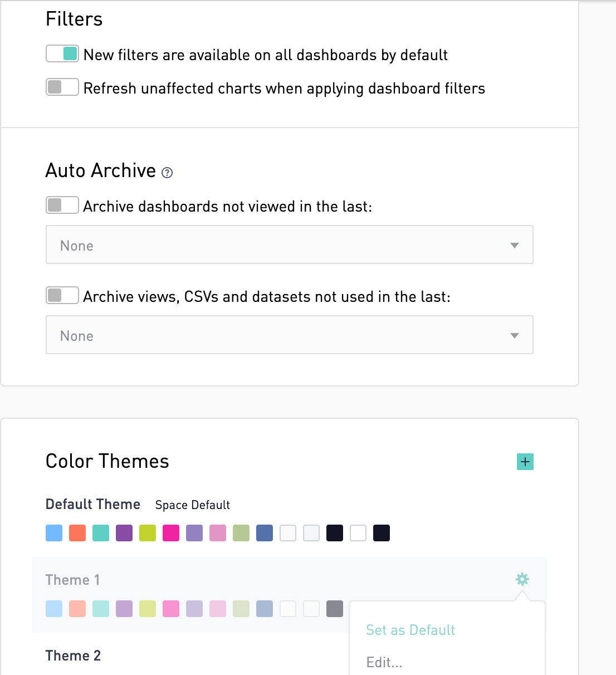This screenshot has height=675, width=616.
Task: Pick the purple swatch in Default Theme
Action: (x=124, y=533)
